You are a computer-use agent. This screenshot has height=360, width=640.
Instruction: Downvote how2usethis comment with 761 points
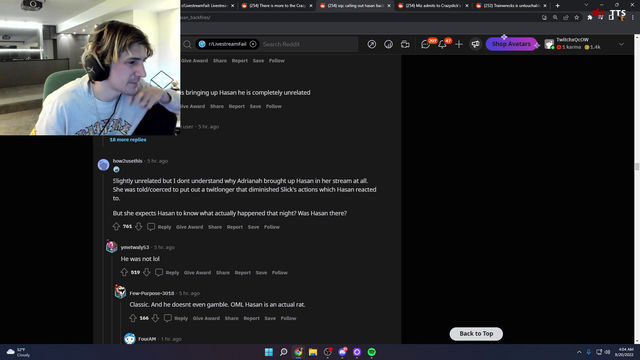coord(139,227)
